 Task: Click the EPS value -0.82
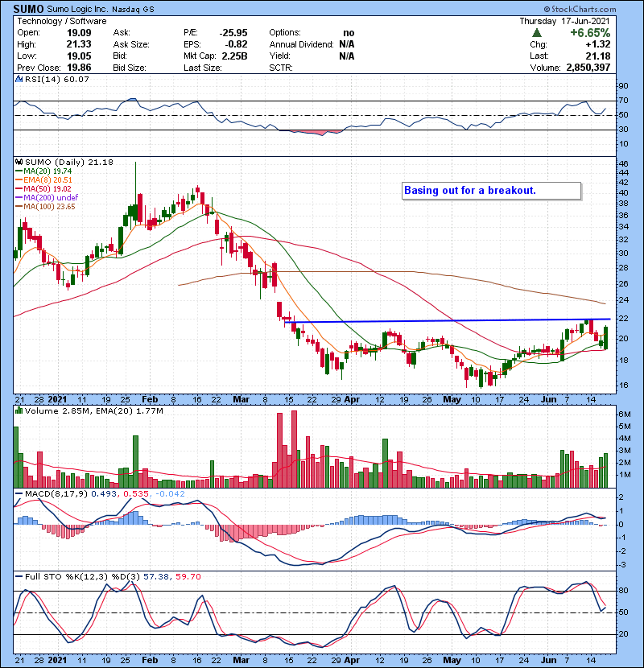pyautogui.click(x=237, y=44)
